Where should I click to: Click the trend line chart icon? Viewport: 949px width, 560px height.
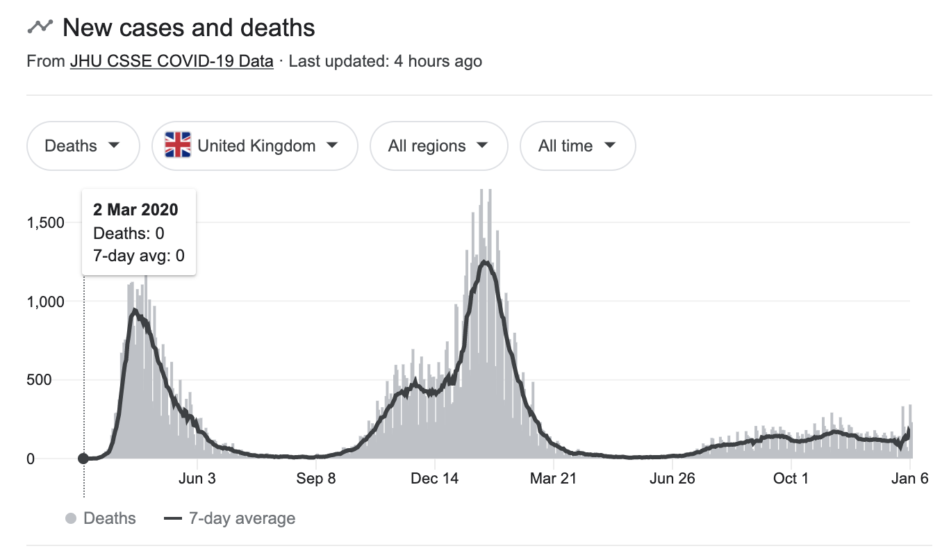click(40, 27)
